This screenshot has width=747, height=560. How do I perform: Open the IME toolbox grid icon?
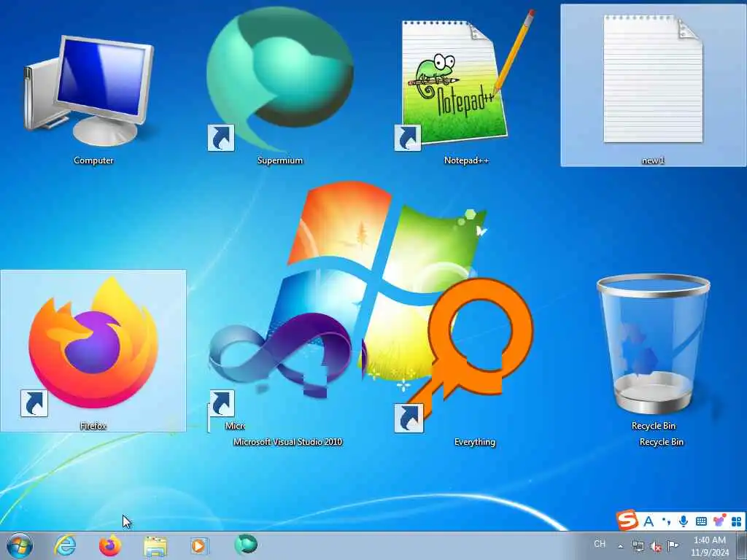pos(737,521)
